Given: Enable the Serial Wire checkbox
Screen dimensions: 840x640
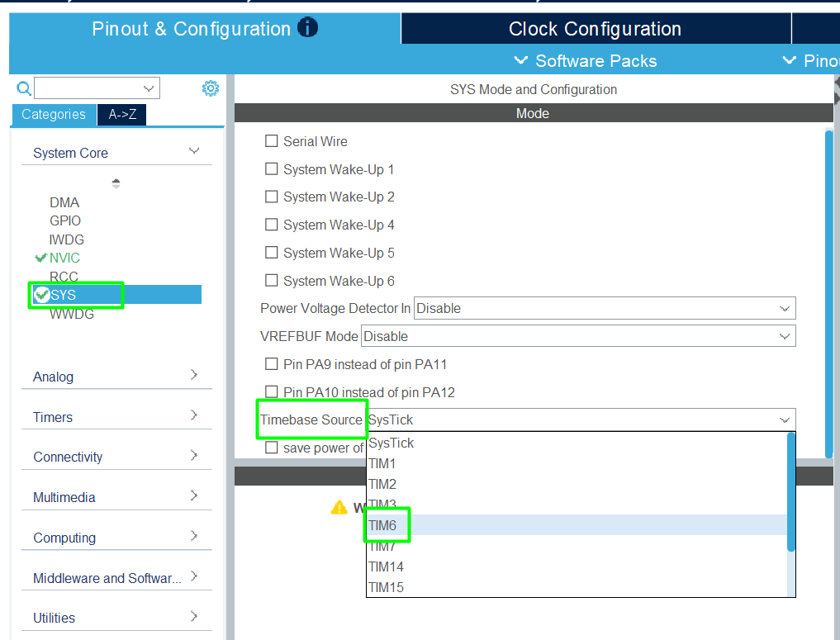Looking at the screenshot, I should click(271, 141).
